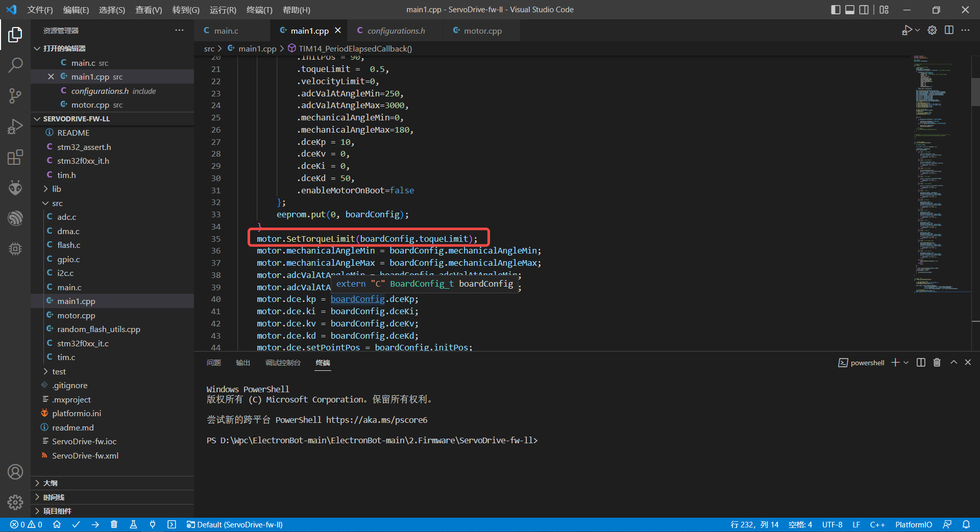Click Serial Monitor plug icon in status bar

click(x=152, y=524)
